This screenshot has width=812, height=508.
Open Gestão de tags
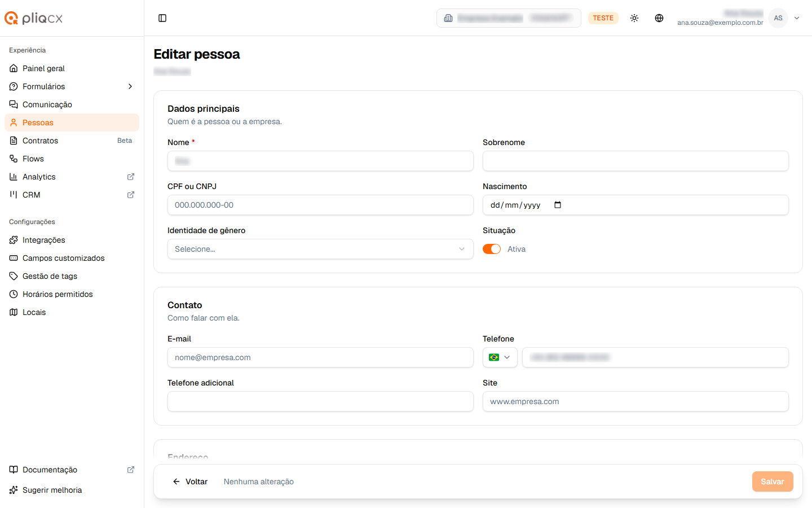click(x=72, y=276)
